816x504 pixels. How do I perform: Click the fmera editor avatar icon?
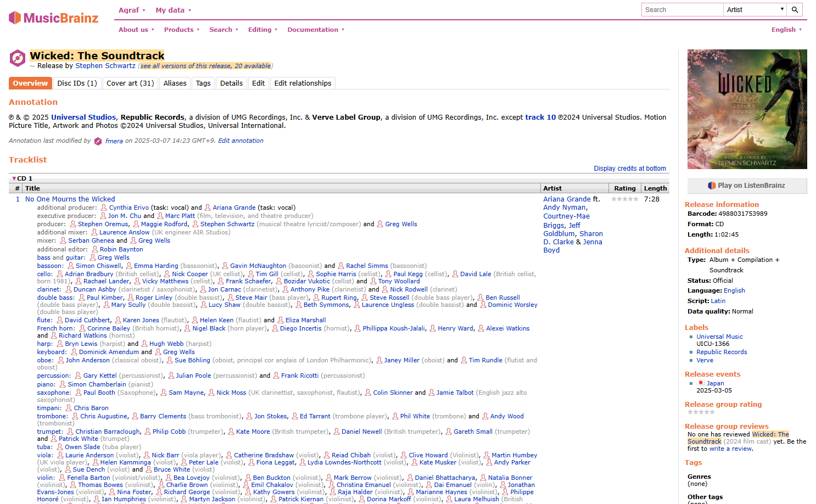98,141
